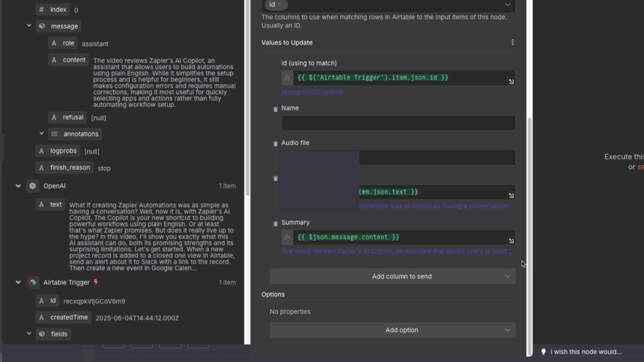Remove the id tag with x

(x=279, y=4)
